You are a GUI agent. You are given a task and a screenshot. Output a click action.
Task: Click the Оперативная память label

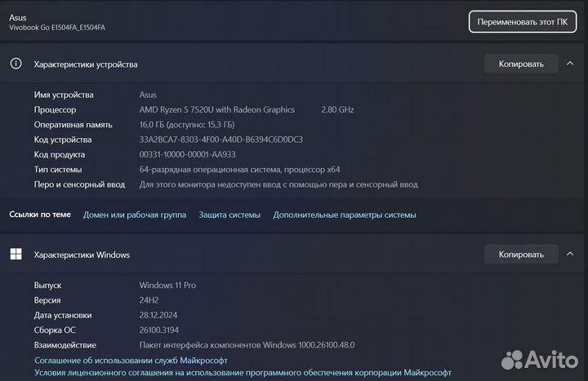pyautogui.click(x=73, y=125)
